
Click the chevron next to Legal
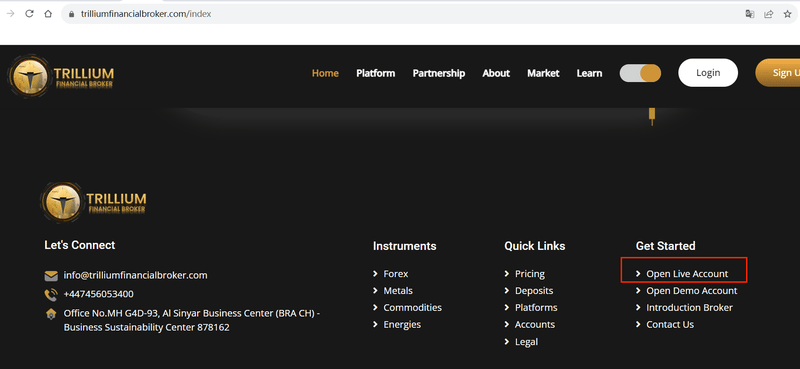[507, 342]
